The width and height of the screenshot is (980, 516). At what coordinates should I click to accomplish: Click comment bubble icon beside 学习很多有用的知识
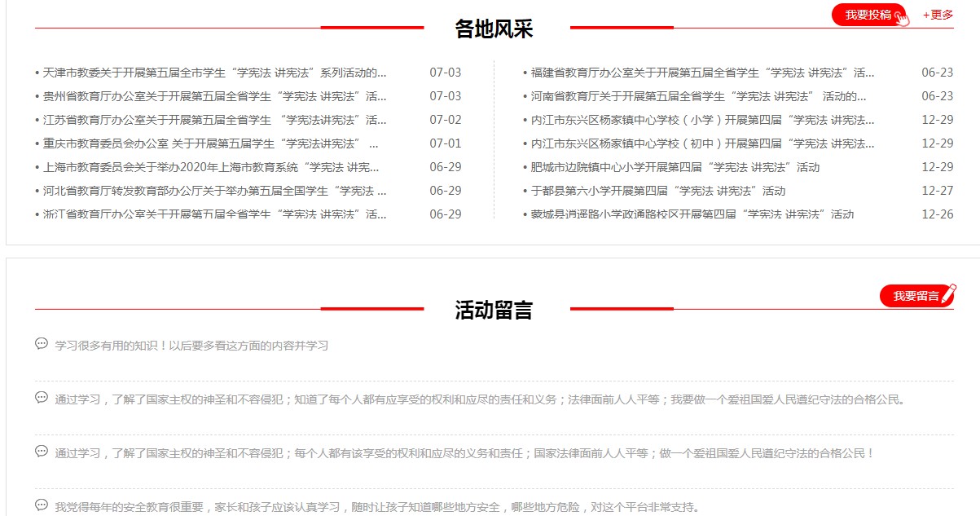coord(42,344)
